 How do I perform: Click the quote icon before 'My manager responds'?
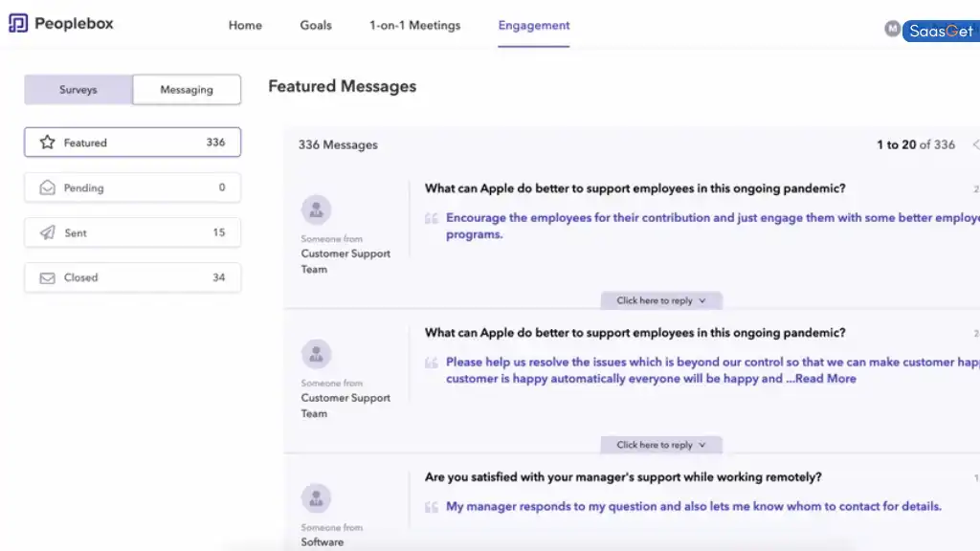(432, 507)
